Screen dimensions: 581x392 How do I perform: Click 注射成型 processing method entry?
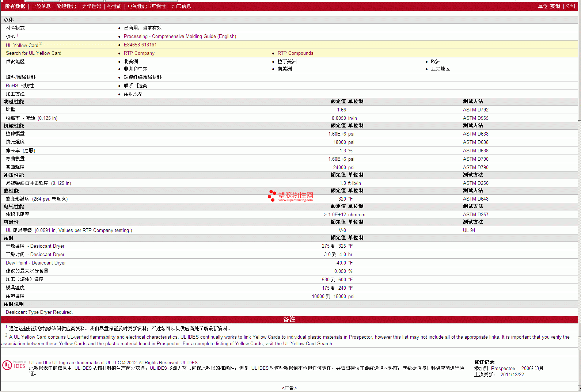pos(133,94)
